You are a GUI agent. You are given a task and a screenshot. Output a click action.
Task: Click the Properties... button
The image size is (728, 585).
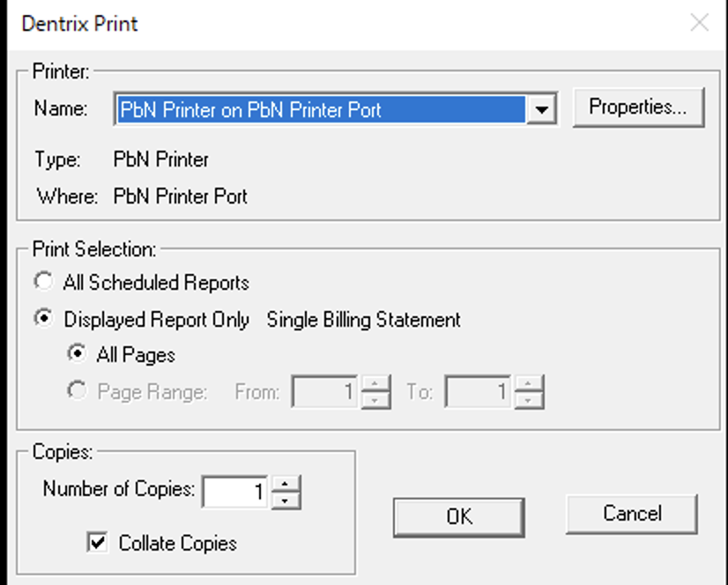[x=638, y=107]
